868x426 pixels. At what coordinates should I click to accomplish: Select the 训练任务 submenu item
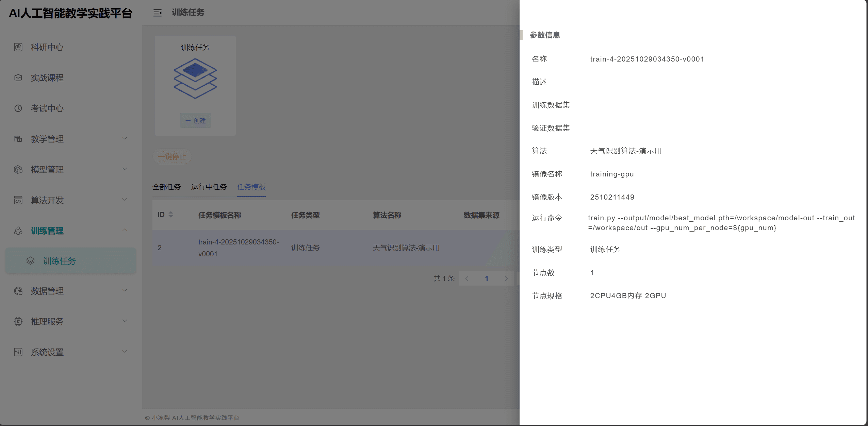tap(60, 261)
